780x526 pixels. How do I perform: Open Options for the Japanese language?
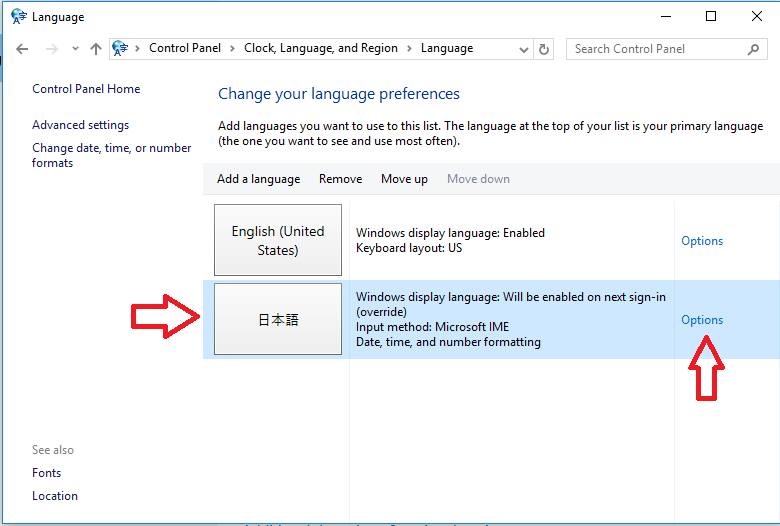tap(702, 320)
